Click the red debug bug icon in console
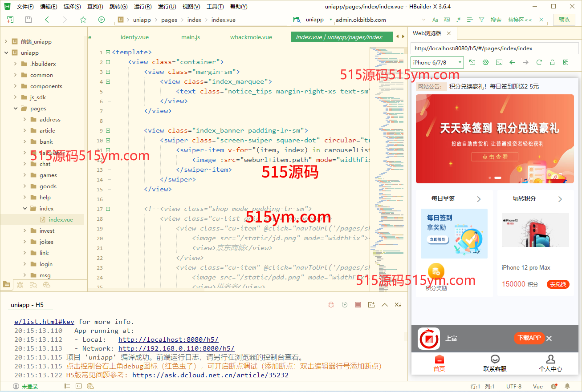The width and height of the screenshot is (582, 392). click(331, 305)
